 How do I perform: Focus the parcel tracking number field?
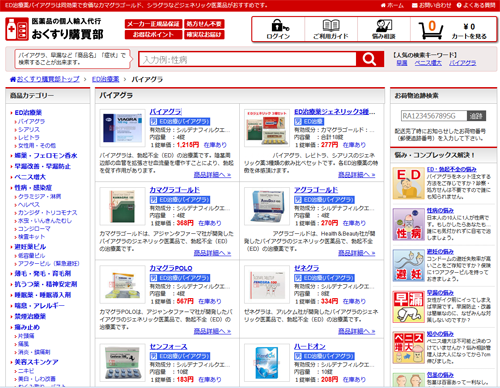click(434, 116)
